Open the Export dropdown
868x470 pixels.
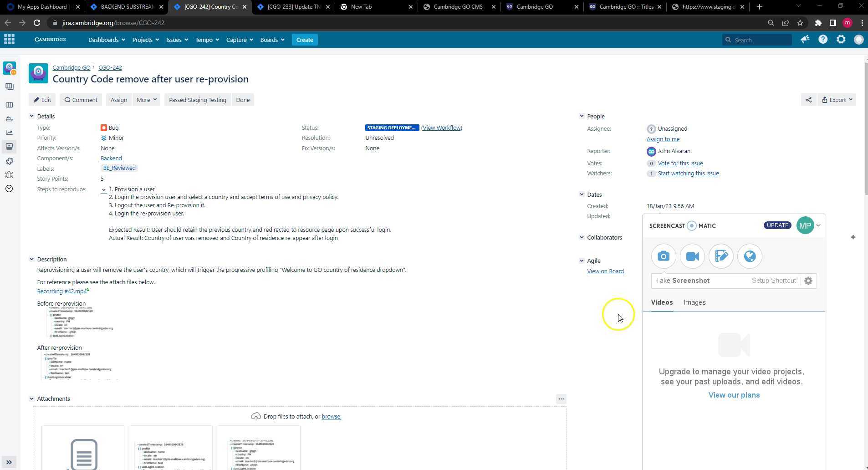pos(837,100)
